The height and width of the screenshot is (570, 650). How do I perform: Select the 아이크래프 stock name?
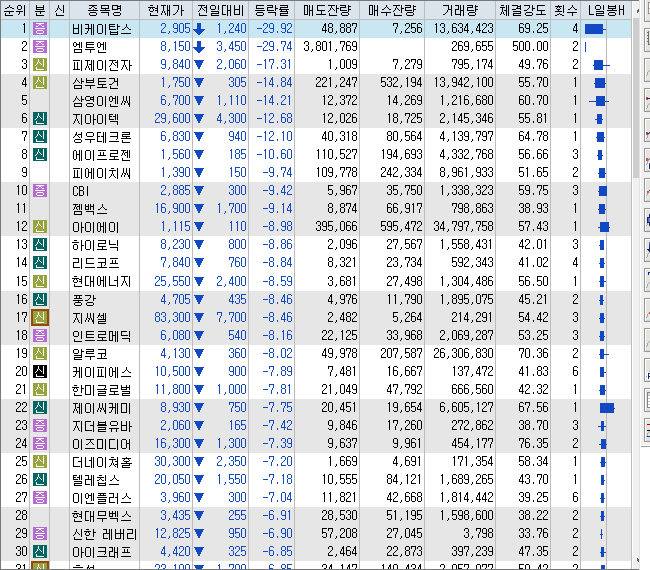[102, 552]
